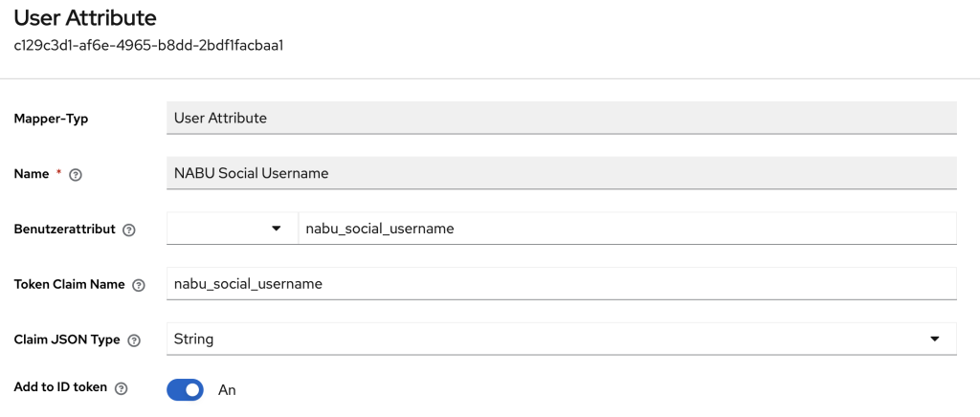This screenshot has width=980, height=417.
Task: Select the mapper ID text below the heading
Action: (x=147, y=45)
